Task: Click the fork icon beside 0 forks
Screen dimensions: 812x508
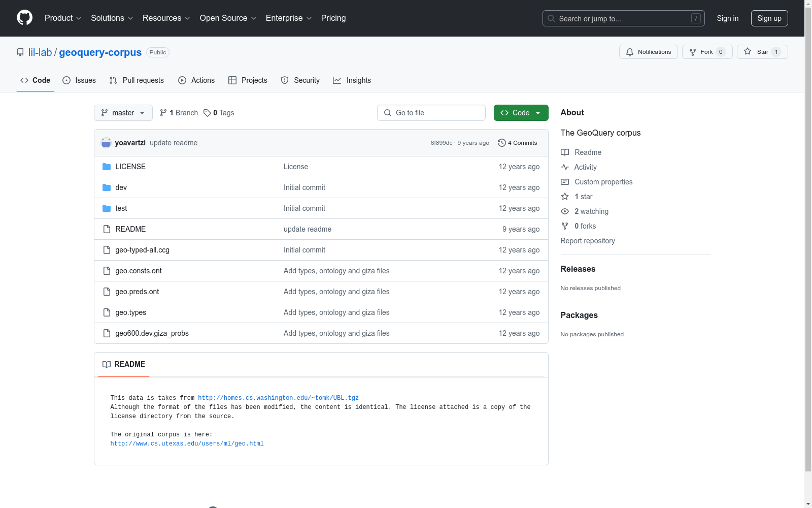Action: pyautogui.click(x=565, y=226)
